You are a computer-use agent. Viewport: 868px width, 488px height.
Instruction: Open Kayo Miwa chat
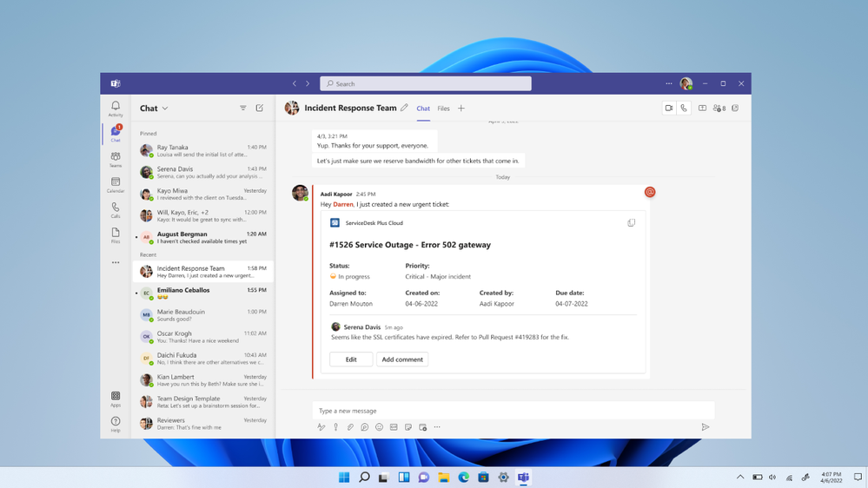tap(203, 194)
